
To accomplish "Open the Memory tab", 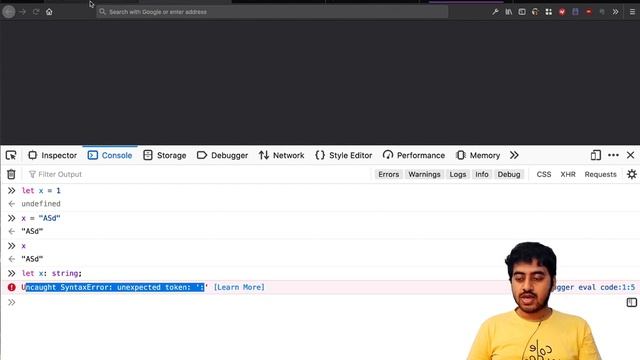I will pos(478,156).
